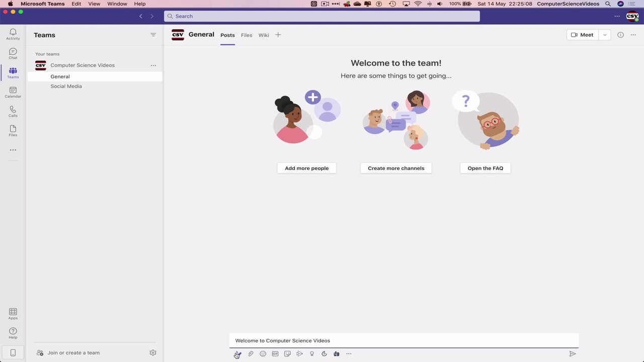Open manage teams settings gear
The width and height of the screenshot is (644, 362).
[153, 353]
